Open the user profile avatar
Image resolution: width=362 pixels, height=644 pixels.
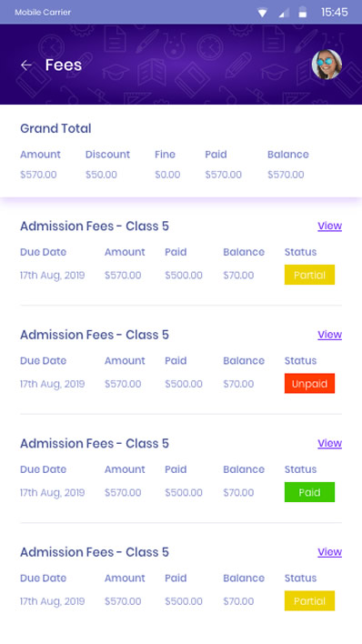pos(327,65)
